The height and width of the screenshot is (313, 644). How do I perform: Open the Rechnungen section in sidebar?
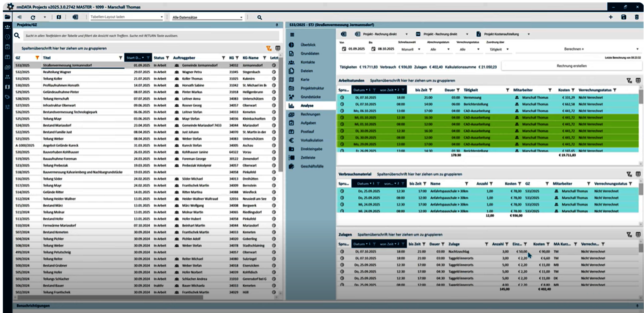[x=310, y=114]
